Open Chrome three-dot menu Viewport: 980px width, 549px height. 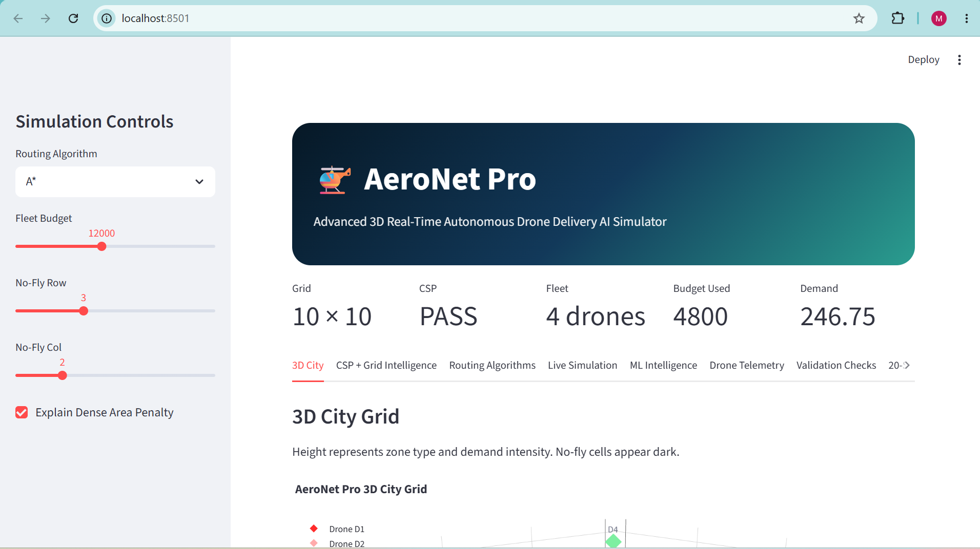(x=967, y=18)
